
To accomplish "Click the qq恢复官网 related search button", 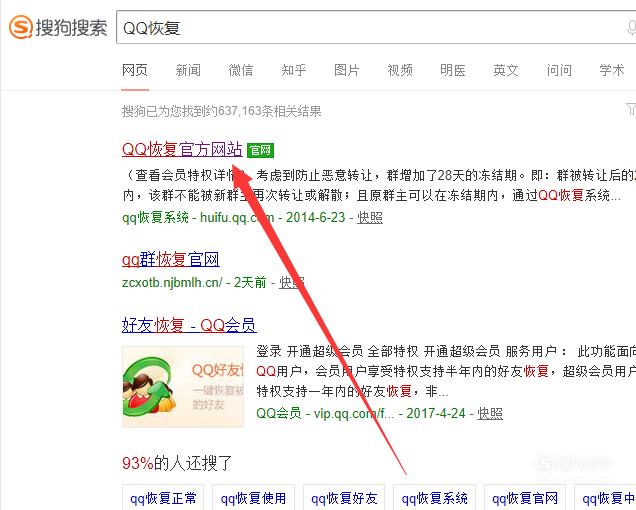I will [x=525, y=498].
